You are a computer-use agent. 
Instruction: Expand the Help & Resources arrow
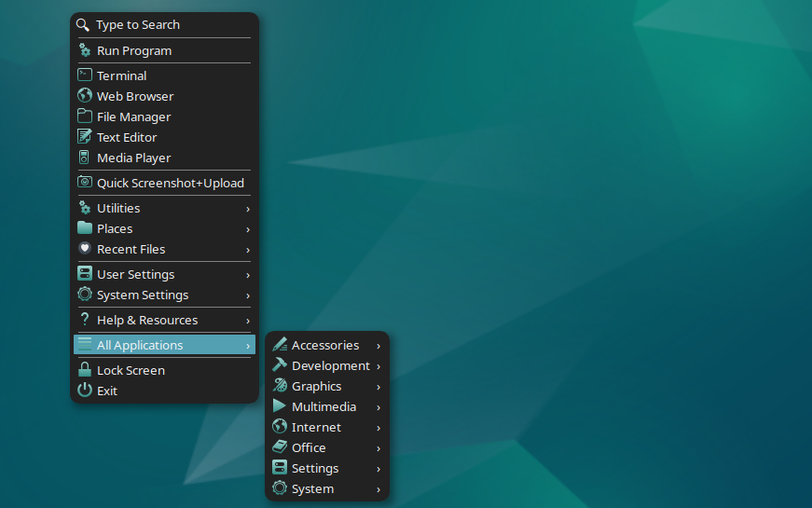[x=248, y=321]
